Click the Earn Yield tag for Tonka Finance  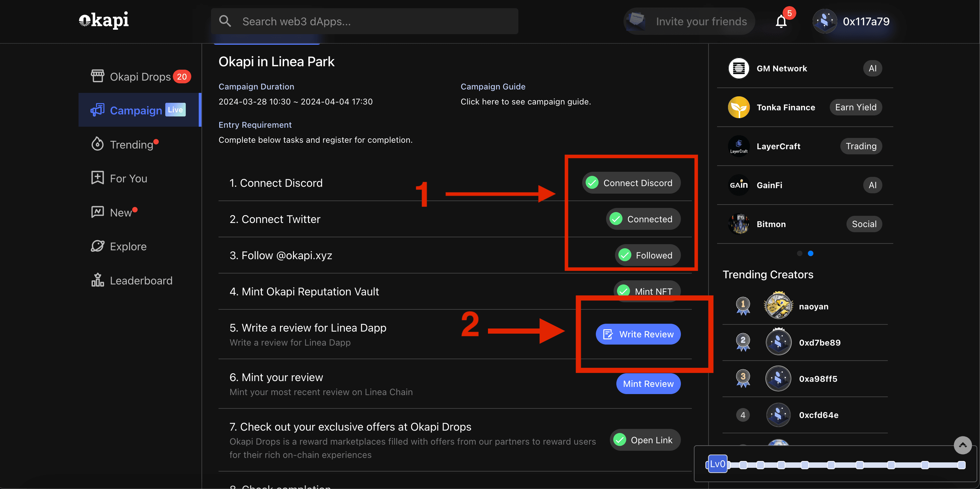coord(856,107)
